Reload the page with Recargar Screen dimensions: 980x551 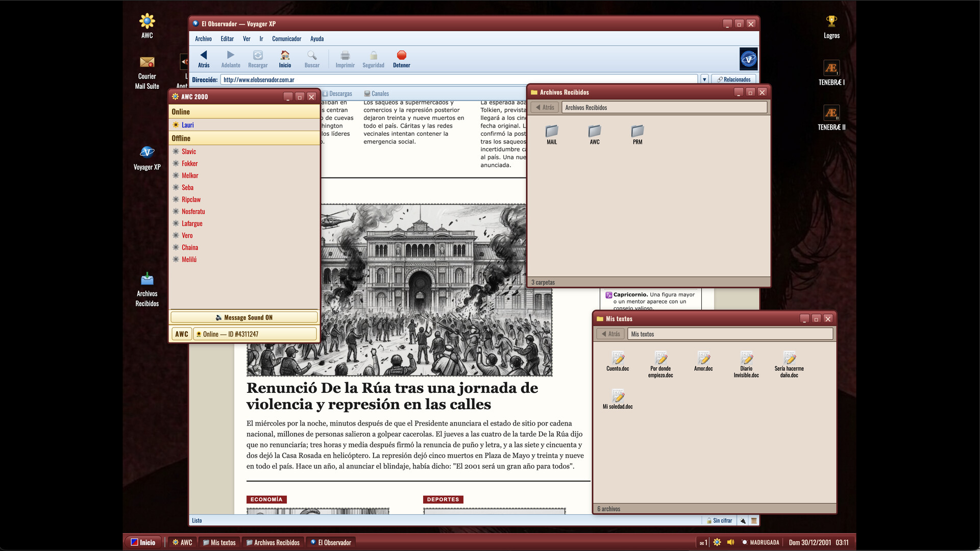258,59
